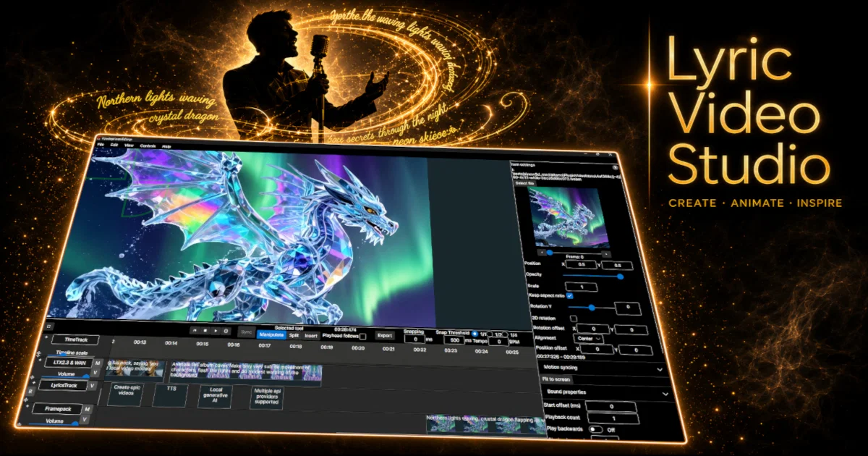Select the 'Create epic videos' lyric clip
This screenshot has height=456, width=868.
click(125, 394)
